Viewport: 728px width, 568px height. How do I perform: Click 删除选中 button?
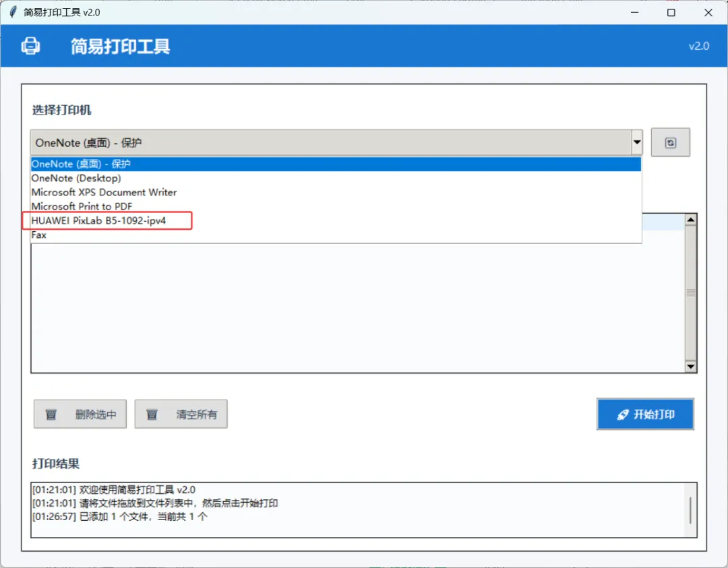pyautogui.click(x=80, y=414)
